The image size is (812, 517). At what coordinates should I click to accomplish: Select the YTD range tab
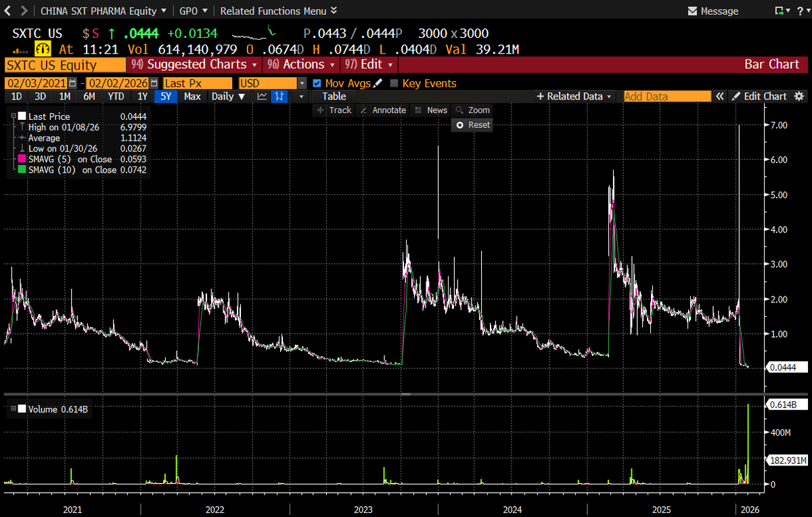point(116,96)
